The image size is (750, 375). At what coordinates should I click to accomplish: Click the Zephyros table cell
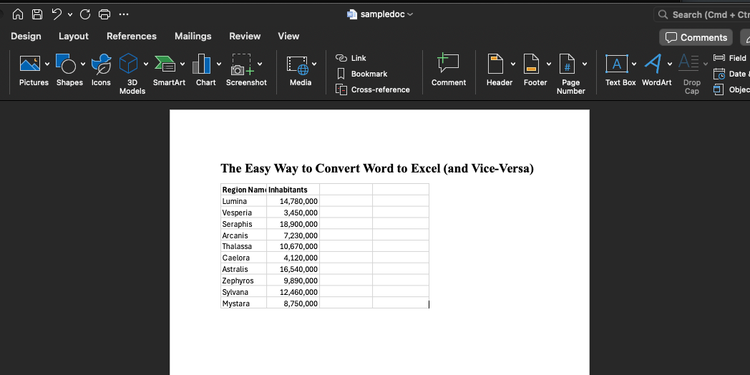coord(243,281)
